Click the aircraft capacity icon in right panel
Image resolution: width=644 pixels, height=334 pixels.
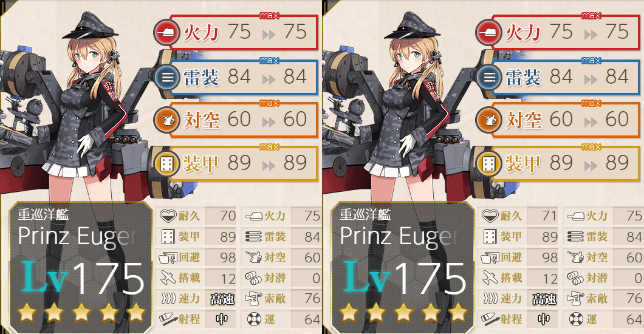[x=490, y=278]
